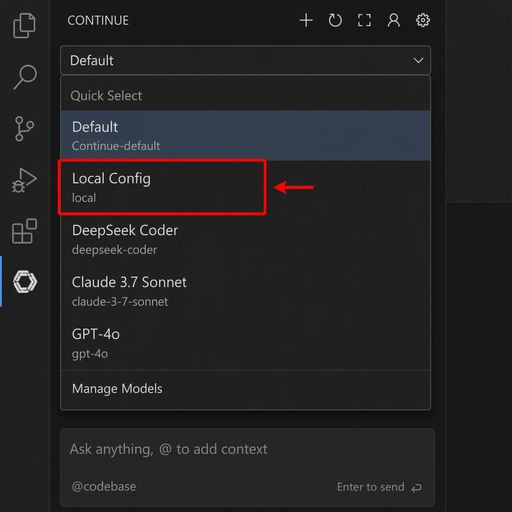Select the Default Continue-default option
The width and height of the screenshot is (512, 512).
point(245,136)
